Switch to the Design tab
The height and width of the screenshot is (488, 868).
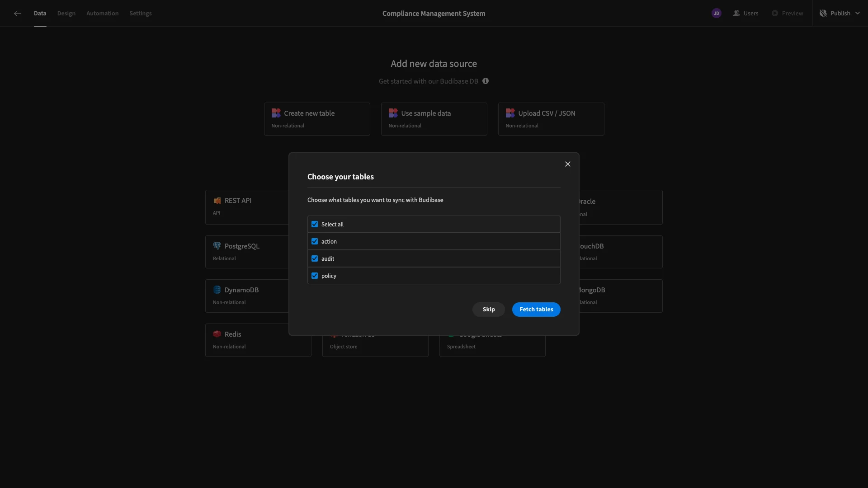(66, 13)
